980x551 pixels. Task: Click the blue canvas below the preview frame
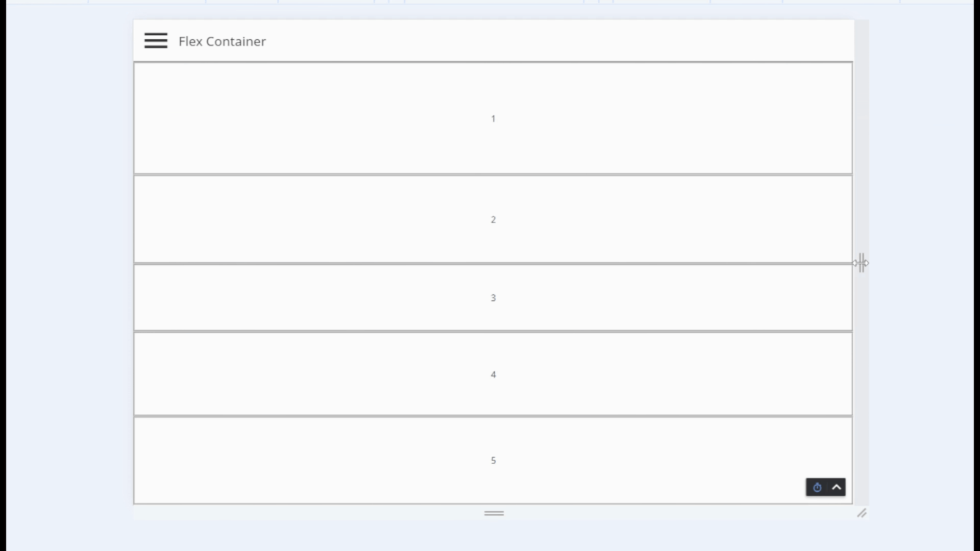pos(493,536)
